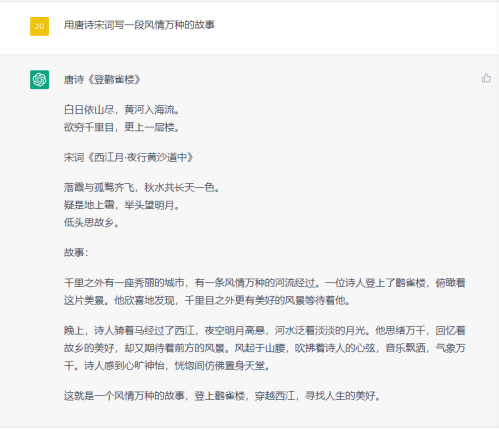Click the yellow user avatar labeled 20

39,26
